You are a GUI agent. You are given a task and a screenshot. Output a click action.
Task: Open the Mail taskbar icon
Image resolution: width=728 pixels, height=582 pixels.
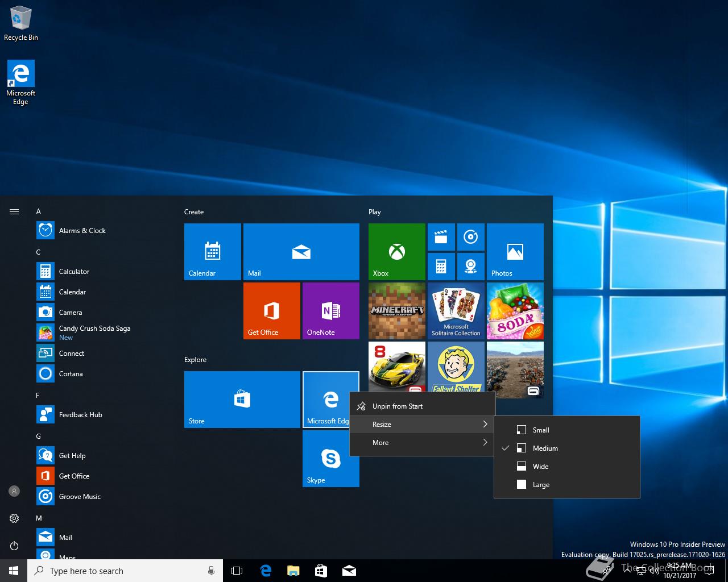349,571
